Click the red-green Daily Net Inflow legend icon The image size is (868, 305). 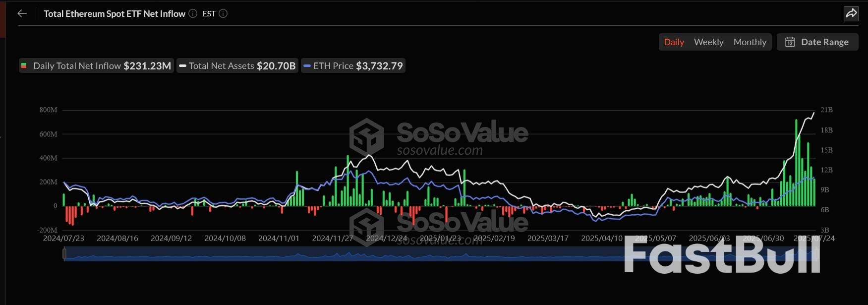(x=24, y=65)
